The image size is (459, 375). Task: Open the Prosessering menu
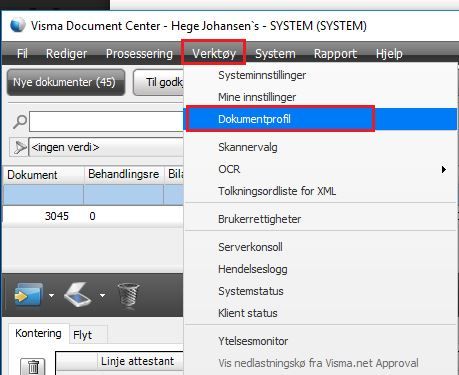click(x=139, y=53)
